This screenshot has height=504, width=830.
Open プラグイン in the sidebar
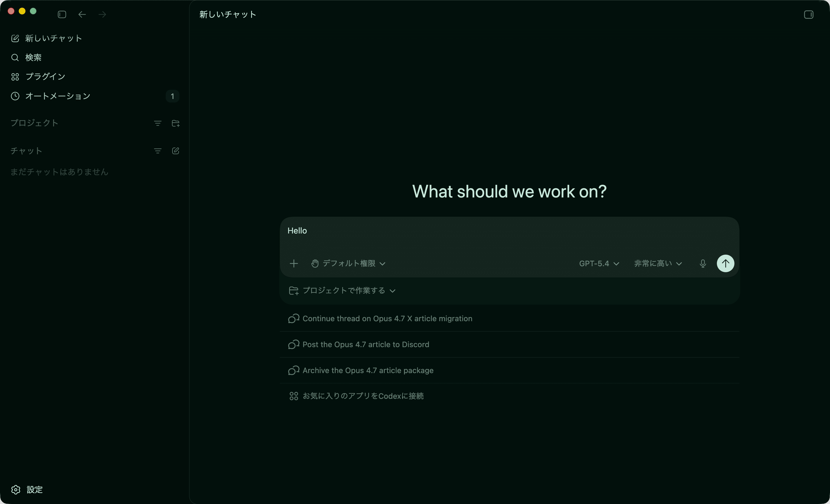click(45, 77)
